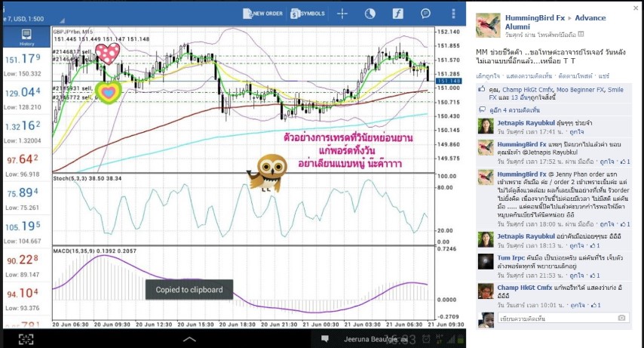The image size is (644, 348).
Task: Click แชร์ to share the post
Action: (604, 76)
